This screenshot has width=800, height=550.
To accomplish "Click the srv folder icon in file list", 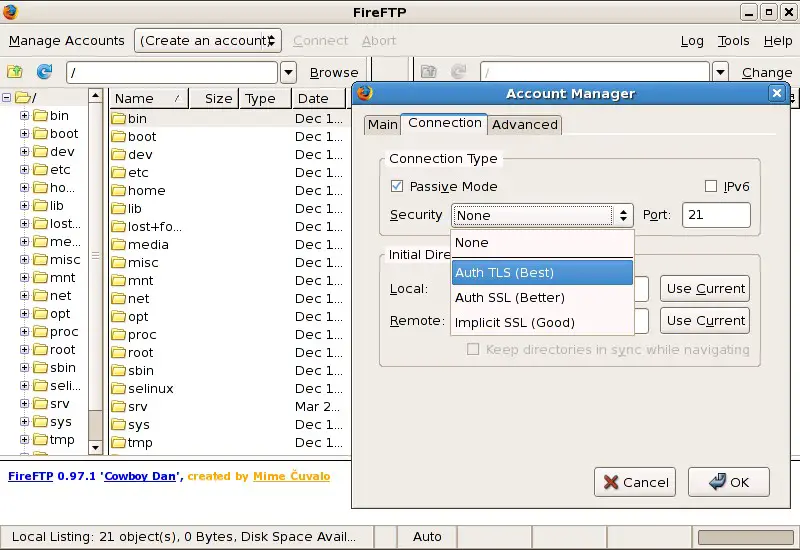I will point(119,407).
